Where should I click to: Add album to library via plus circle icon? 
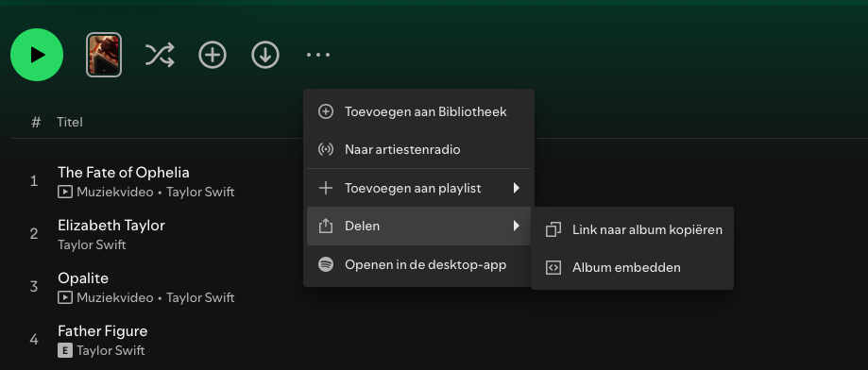(213, 55)
